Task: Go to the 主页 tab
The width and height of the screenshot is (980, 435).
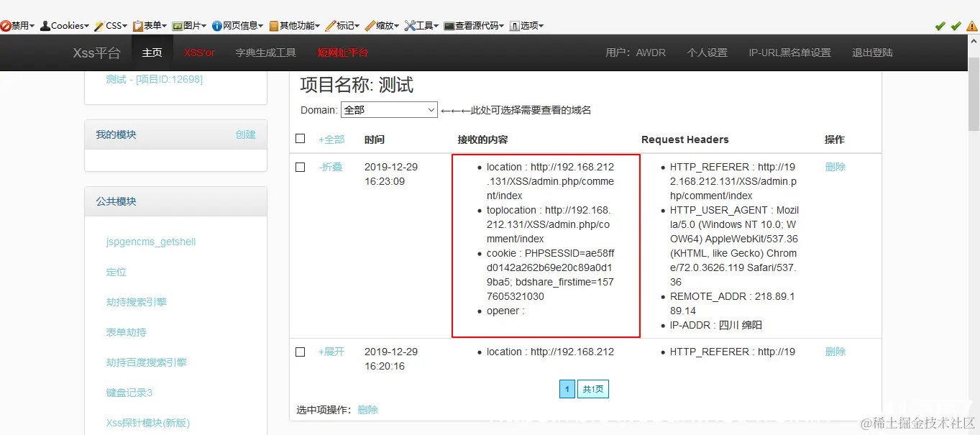Action: tap(152, 52)
